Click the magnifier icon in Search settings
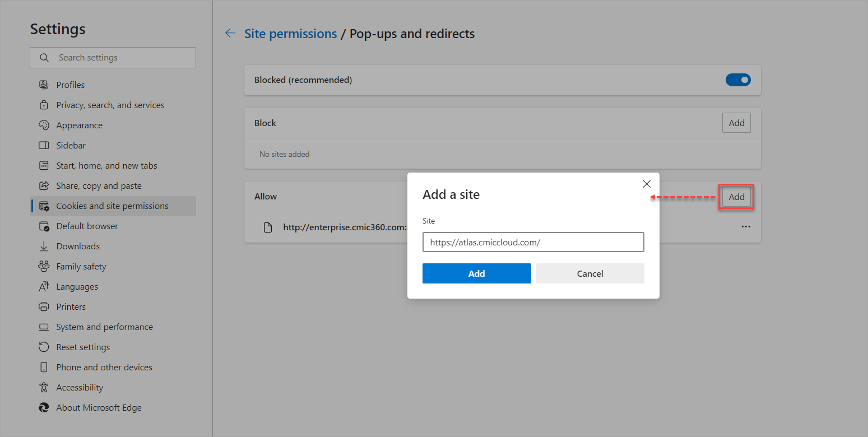 coord(45,58)
